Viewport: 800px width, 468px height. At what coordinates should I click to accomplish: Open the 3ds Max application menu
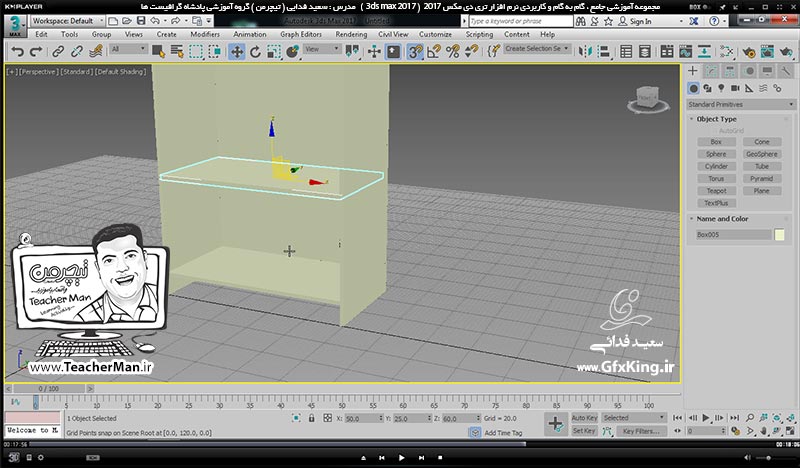pyautogui.click(x=16, y=27)
